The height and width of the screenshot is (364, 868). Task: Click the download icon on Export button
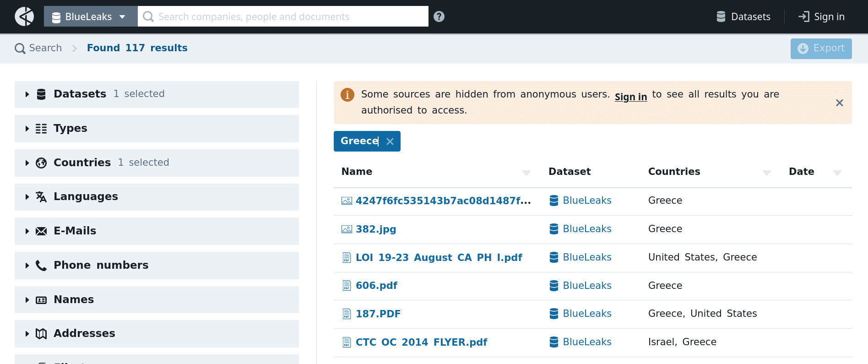tap(803, 49)
